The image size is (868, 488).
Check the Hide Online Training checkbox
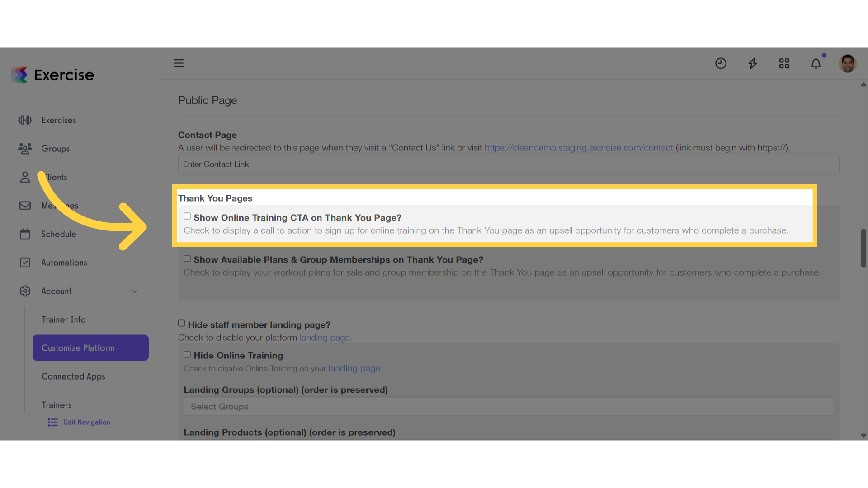(187, 354)
